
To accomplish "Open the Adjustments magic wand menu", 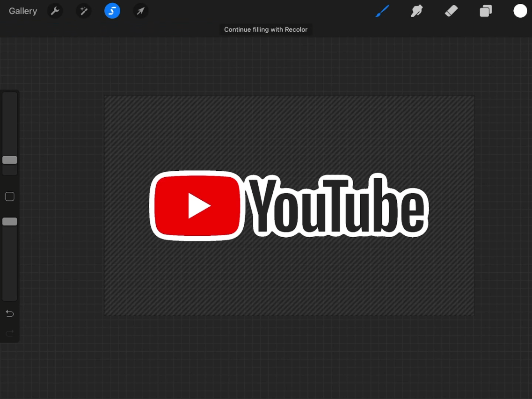I will 83,11.
